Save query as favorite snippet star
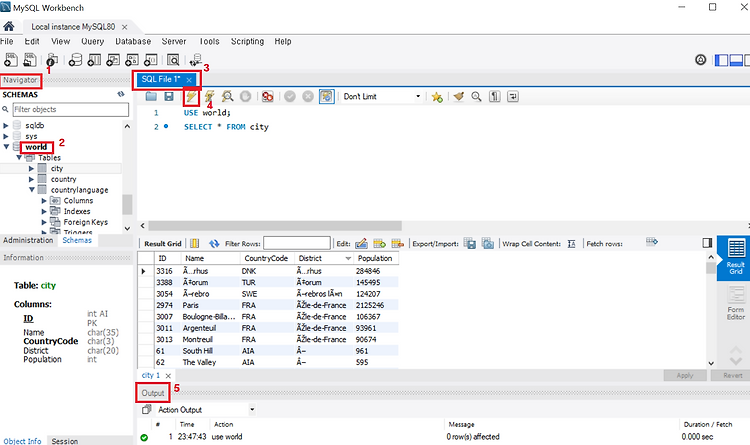 437,97
